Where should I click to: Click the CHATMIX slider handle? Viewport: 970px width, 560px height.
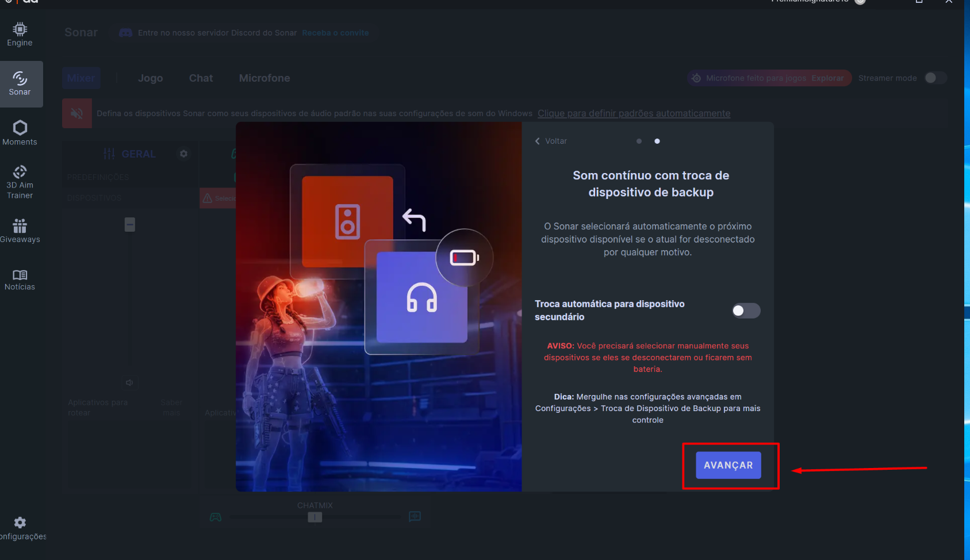click(315, 517)
